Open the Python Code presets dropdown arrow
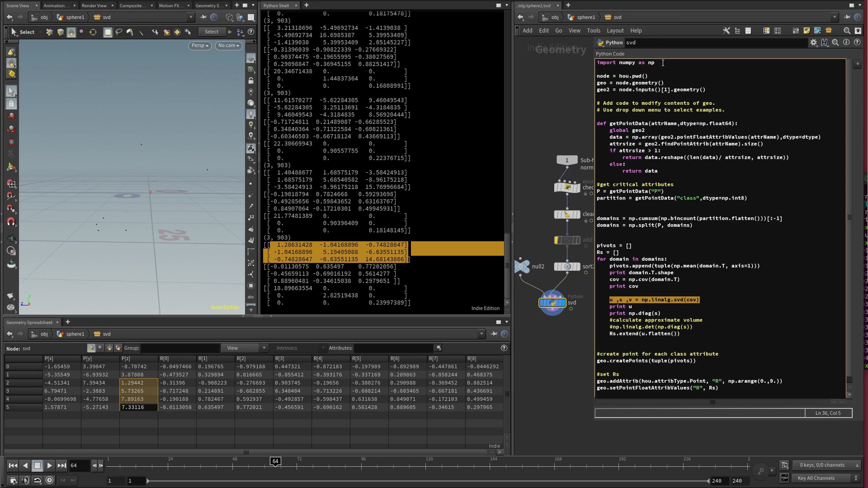The width and height of the screenshot is (868, 488). (x=858, y=64)
